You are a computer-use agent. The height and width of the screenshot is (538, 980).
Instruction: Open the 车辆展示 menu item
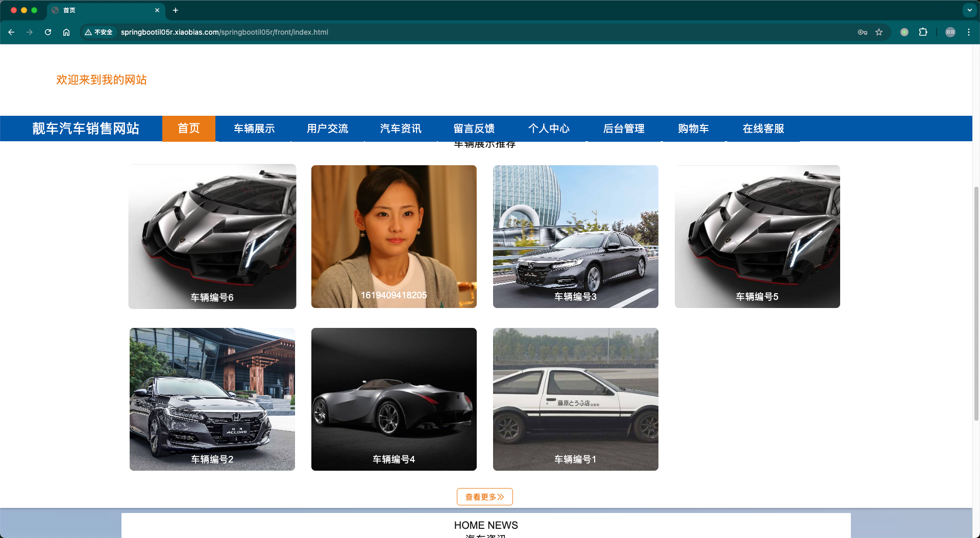pyautogui.click(x=254, y=129)
